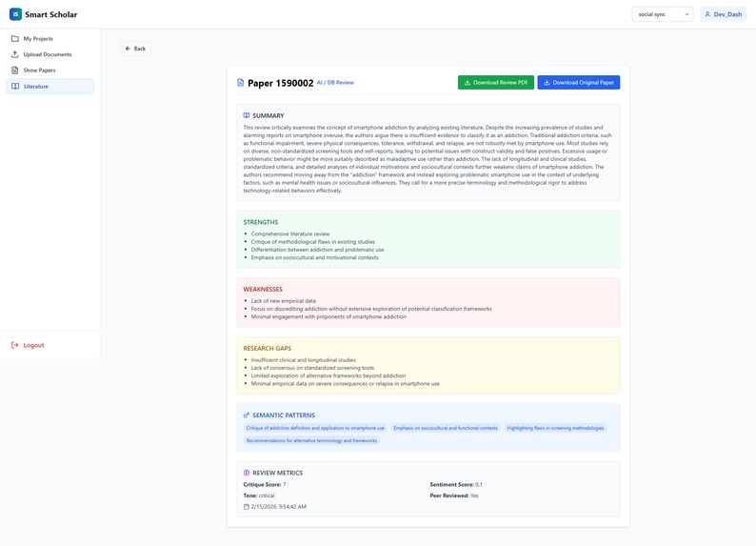Click the 'Emphasis on sociocultural and functional contexts' tag
756x546 pixels.
click(446, 428)
